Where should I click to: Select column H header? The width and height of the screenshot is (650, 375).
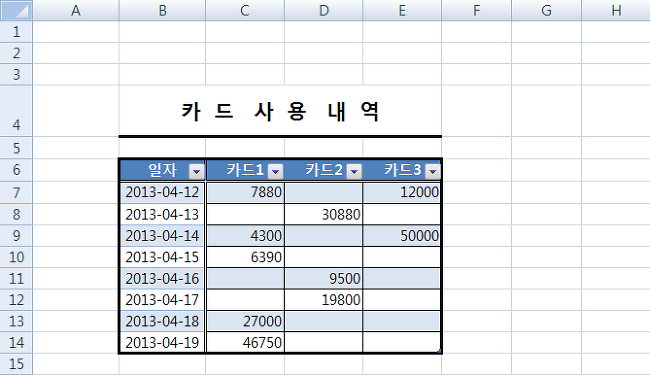pyautogui.click(x=616, y=10)
